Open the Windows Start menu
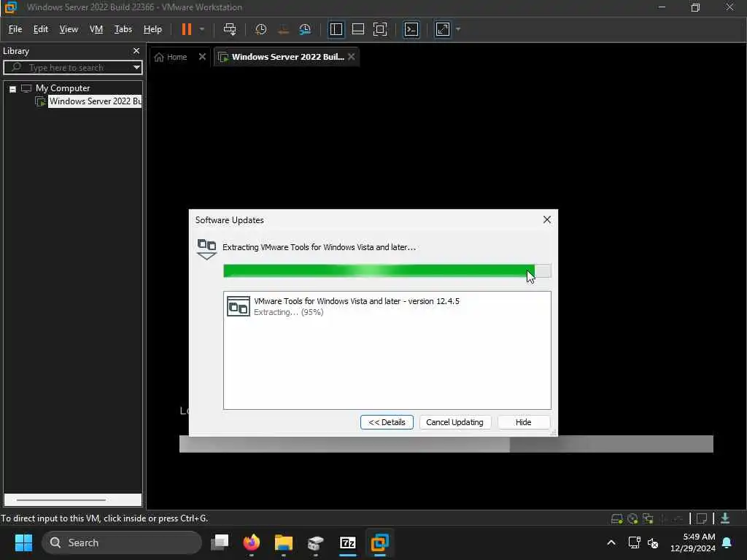 click(x=23, y=542)
